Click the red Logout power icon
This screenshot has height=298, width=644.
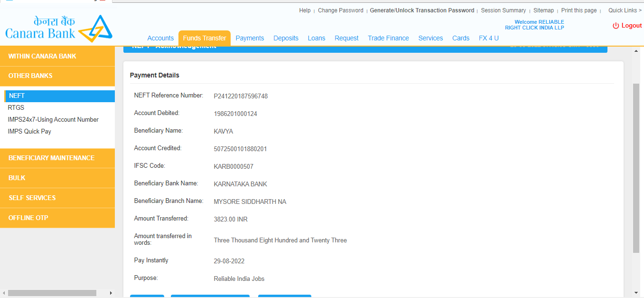[x=616, y=26]
